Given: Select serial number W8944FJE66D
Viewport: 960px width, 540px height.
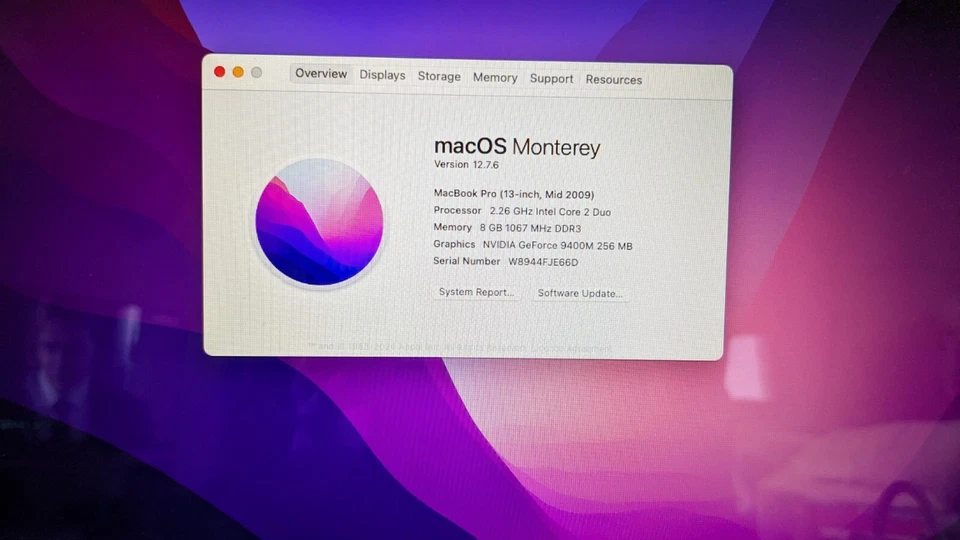Looking at the screenshot, I should (x=543, y=262).
